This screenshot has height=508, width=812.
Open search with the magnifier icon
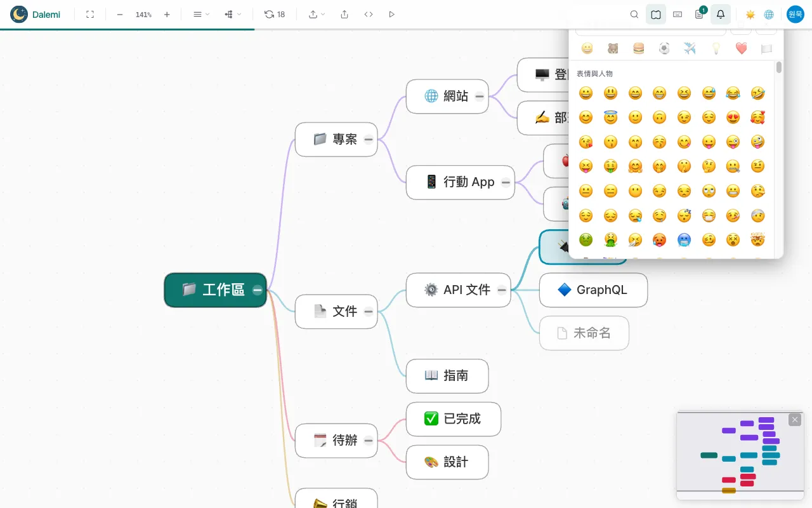tap(634, 14)
